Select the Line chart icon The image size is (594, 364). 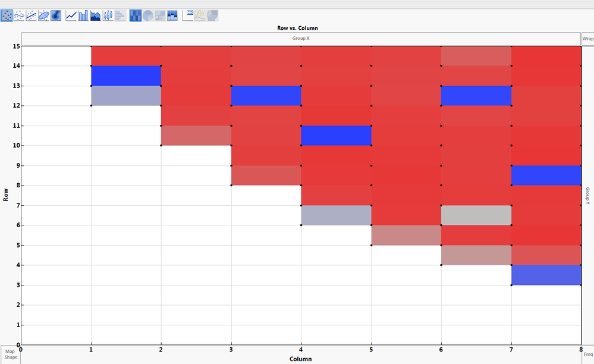(x=71, y=15)
